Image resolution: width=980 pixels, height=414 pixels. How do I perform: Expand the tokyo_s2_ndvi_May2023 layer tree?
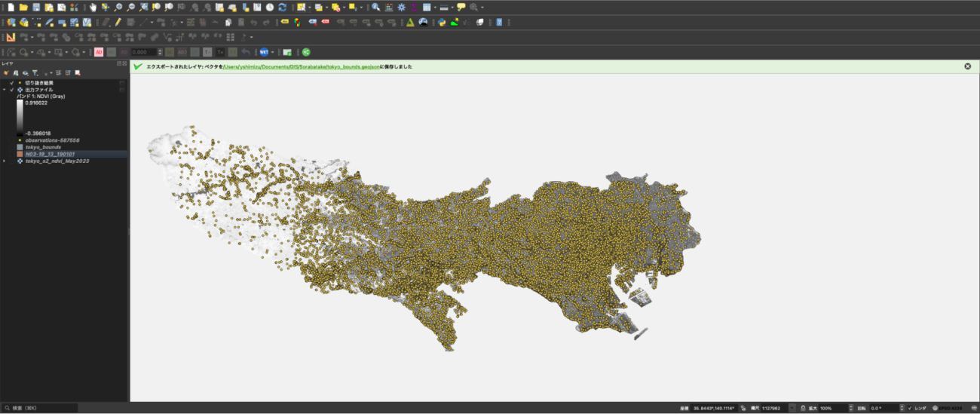click(x=5, y=161)
